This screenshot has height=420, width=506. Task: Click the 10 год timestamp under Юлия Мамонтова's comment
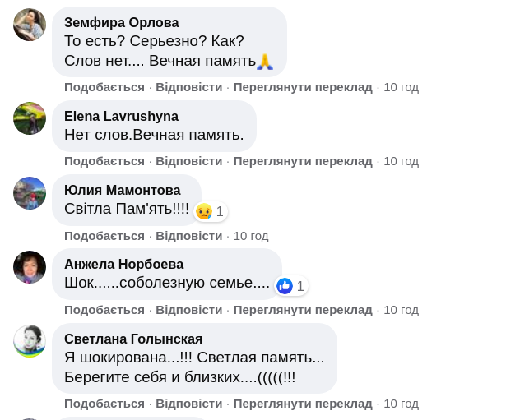(x=251, y=236)
